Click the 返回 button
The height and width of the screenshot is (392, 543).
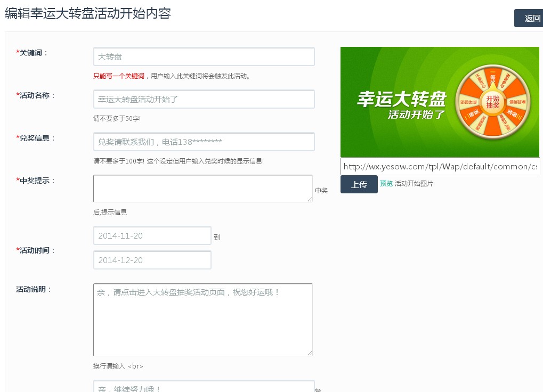point(529,18)
